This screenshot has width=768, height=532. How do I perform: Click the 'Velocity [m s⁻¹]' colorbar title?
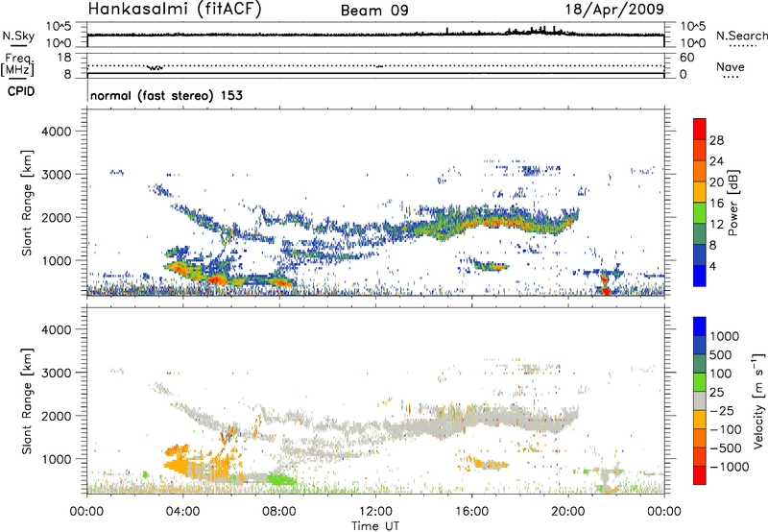coord(758,400)
